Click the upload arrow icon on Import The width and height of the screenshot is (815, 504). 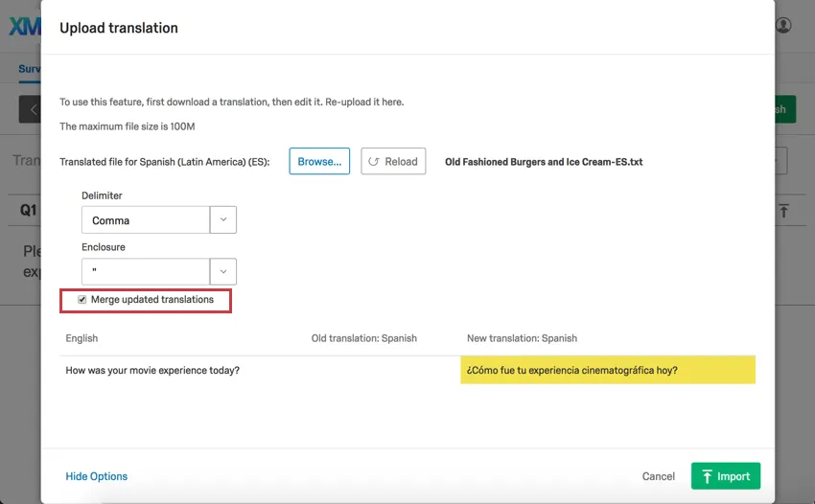click(x=707, y=476)
